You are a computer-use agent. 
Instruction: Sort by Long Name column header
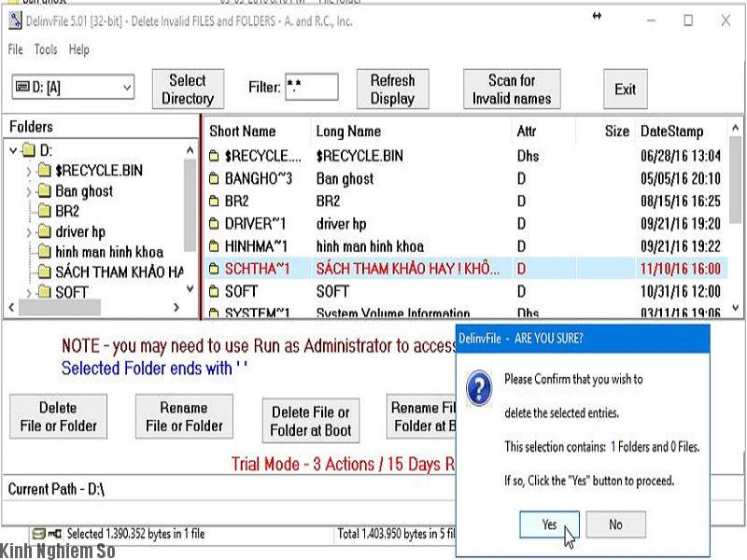click(x=348, y=131)
